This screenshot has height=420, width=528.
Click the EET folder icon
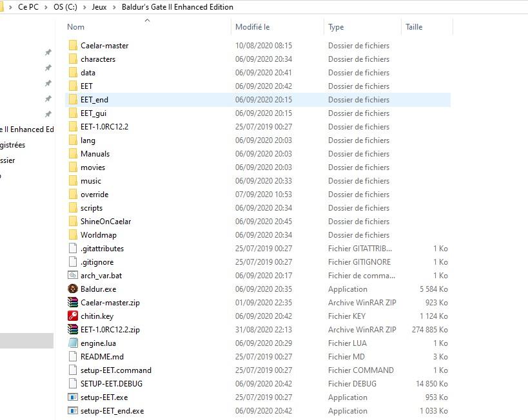coord(73,86)
